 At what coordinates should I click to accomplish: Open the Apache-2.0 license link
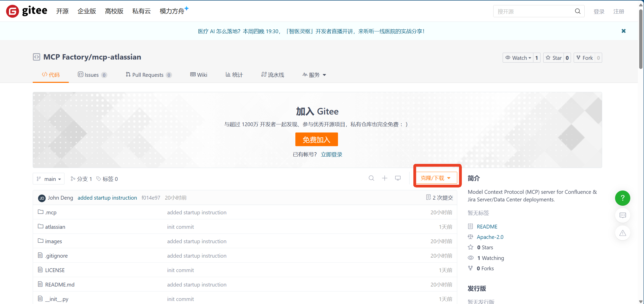point(490,237)
